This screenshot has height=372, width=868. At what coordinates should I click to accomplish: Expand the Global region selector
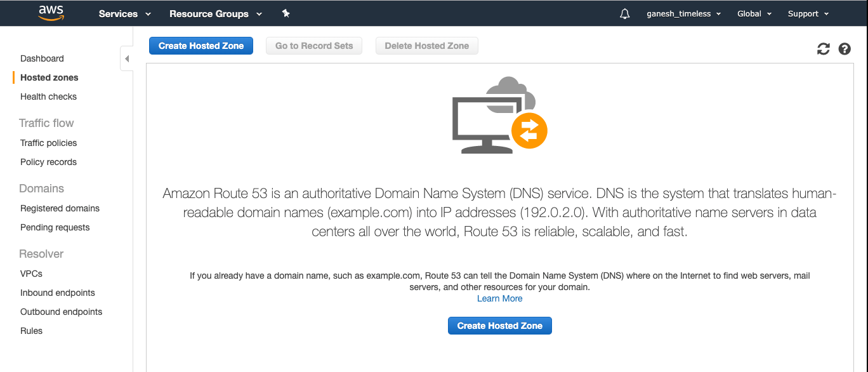point(754,13)
